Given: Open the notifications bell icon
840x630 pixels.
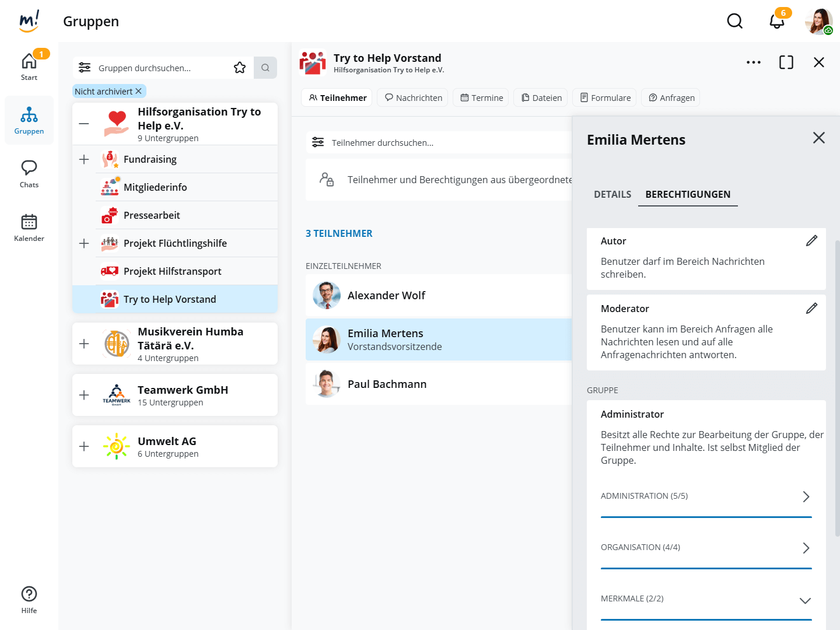Looking at the screenshot, I should (776, 21).
